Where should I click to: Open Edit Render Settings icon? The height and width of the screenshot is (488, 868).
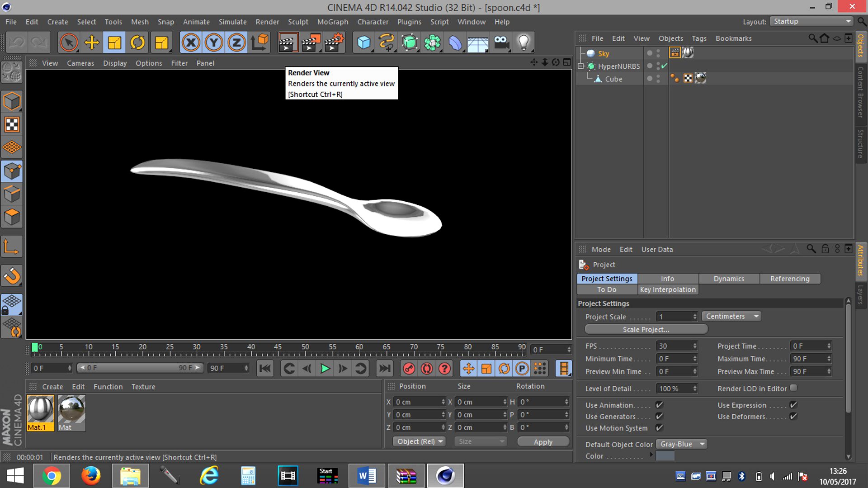click(x=334, y=43)
